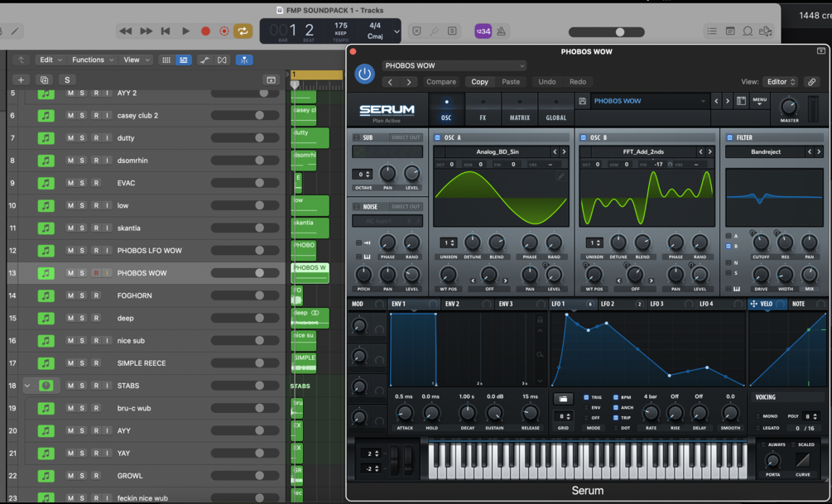Image resolution: width=832 pixels, height=504 pixels.
Task: Toggle grid list view icon
Action: 166,60
